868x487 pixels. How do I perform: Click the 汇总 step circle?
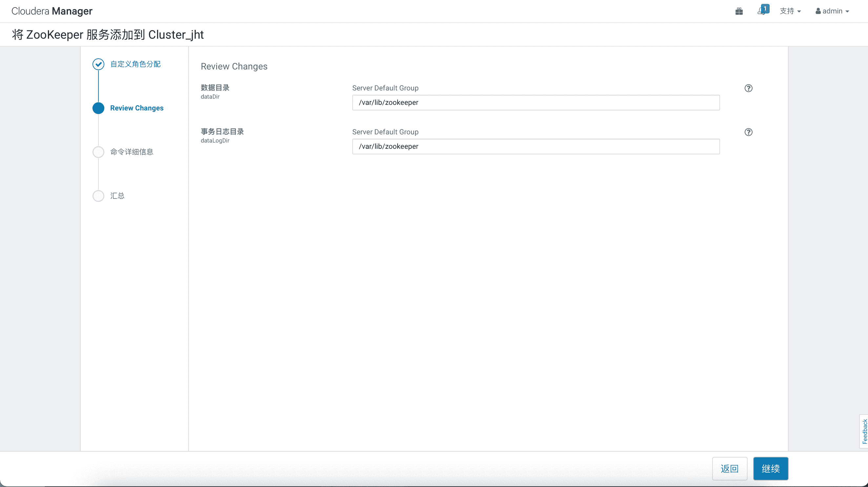click(x=98, y=196)
